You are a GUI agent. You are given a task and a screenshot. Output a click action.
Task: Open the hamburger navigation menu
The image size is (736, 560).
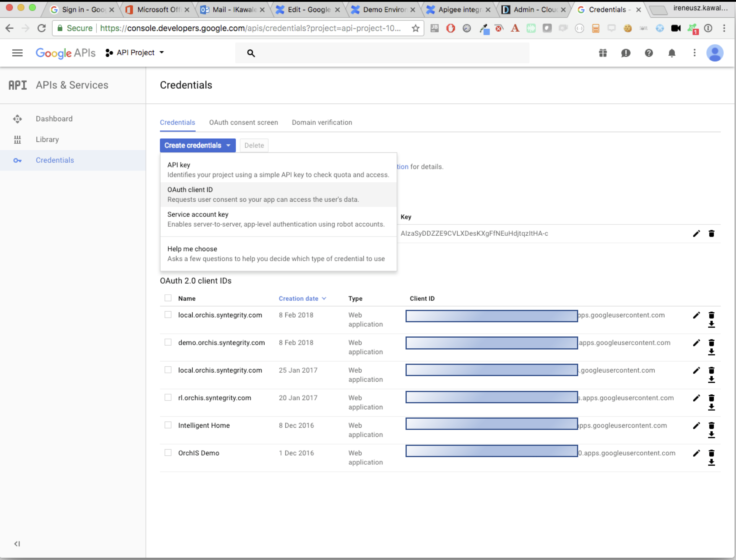[17, 53]
